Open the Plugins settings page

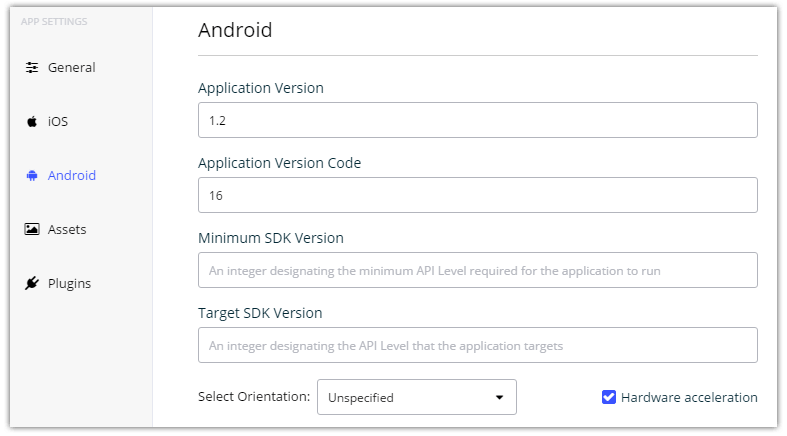click(69, 284)
